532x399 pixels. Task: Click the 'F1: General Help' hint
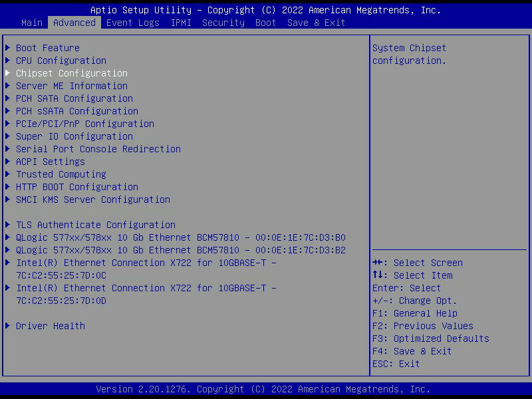pos(414,313)
